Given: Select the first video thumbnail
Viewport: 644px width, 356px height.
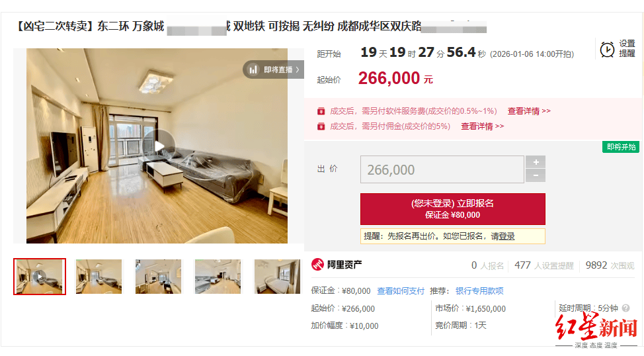Looking at the screenshot, I should point(40,276).
